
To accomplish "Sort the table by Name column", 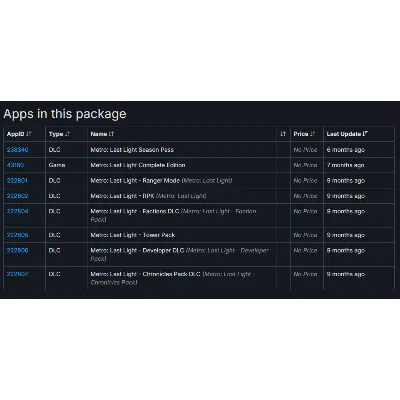I will coord(102,134).
